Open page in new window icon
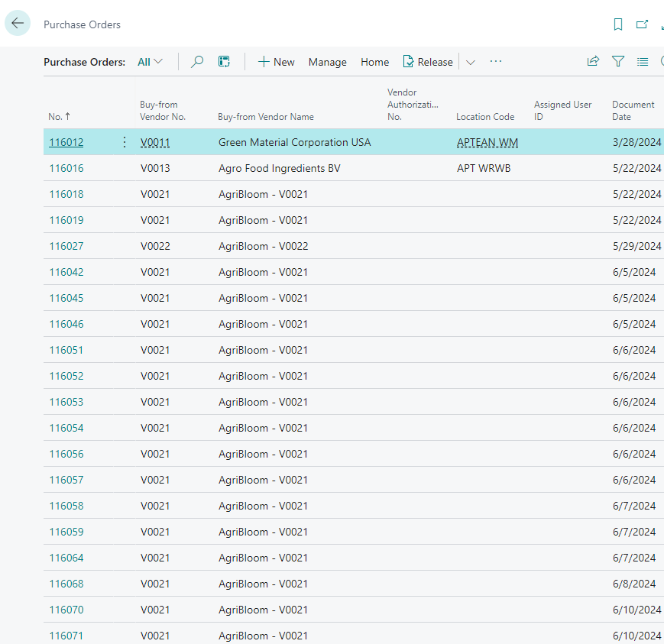This screenshot has width=664, height=644. (x=642, y=24)
